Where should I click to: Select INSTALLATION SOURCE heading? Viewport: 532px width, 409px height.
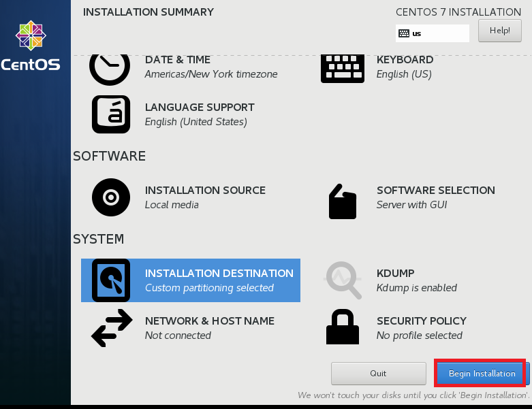(205, 190)
